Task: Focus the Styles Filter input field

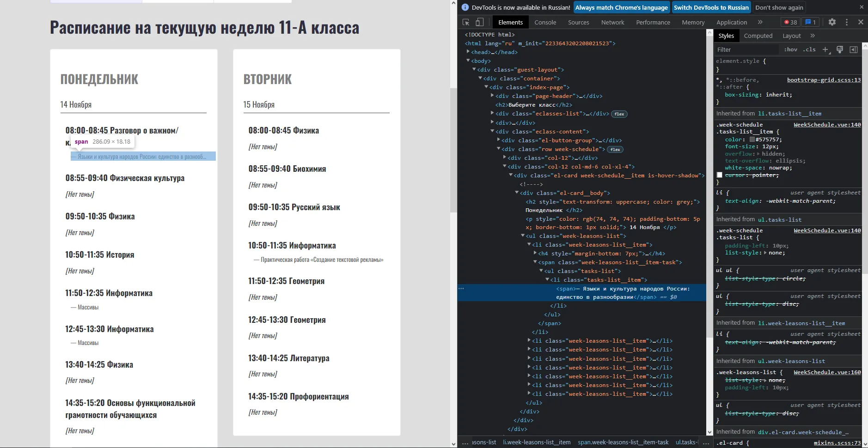Action: [746, 49]
